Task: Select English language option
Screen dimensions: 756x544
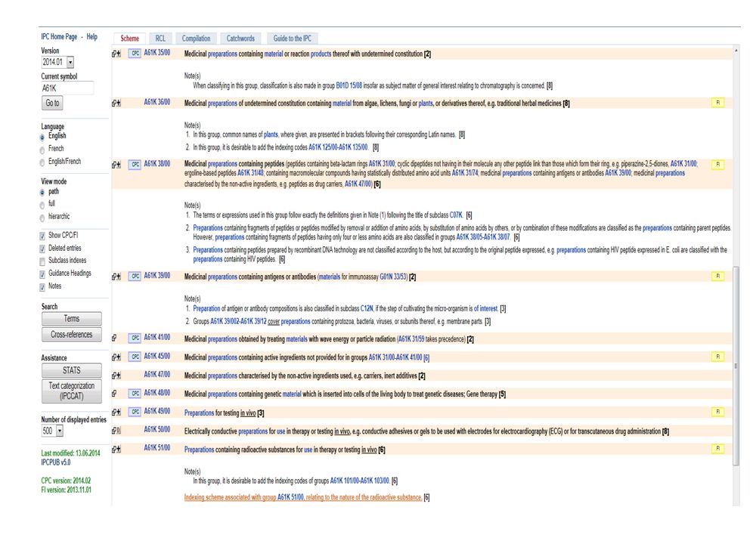Action: pos(42,138)
